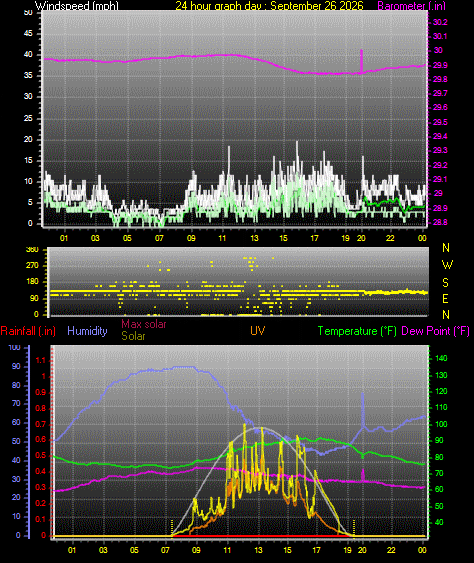
Task: Click the Windspeed (mph) axis title
Action: [76, 5]
